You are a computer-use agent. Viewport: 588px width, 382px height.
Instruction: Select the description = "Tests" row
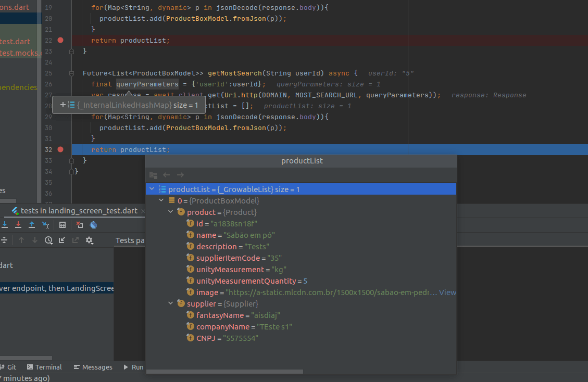301,247
